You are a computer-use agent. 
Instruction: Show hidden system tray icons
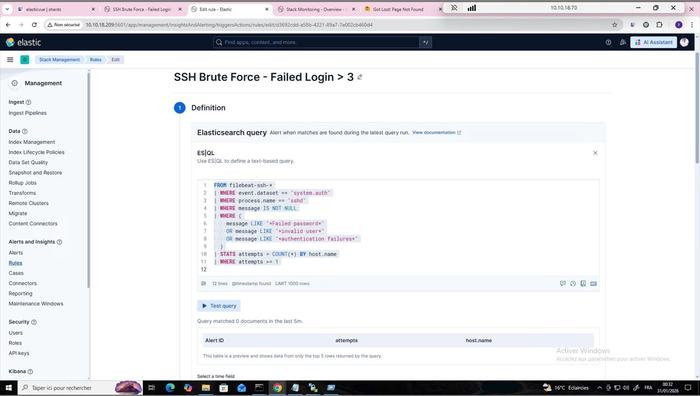[x=599, y=388]
